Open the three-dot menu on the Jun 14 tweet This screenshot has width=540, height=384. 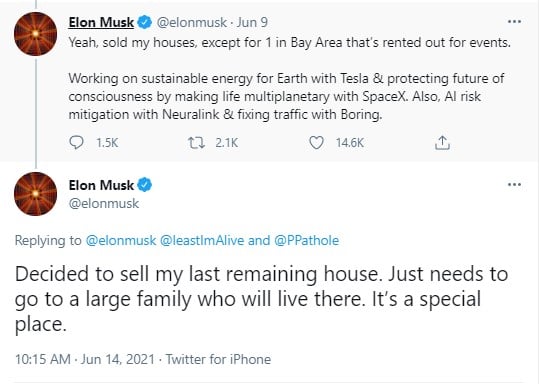tap(514, 185)
